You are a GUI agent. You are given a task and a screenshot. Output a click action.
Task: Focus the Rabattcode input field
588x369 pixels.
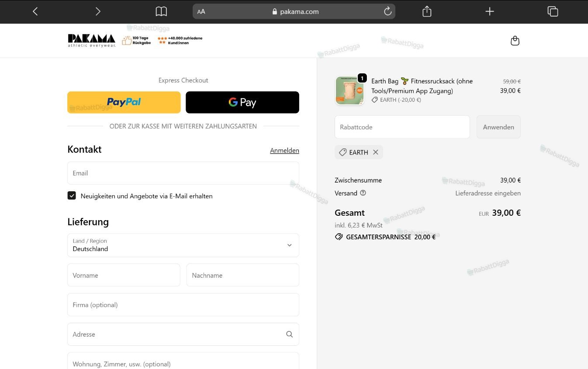[x=402, y=127]
